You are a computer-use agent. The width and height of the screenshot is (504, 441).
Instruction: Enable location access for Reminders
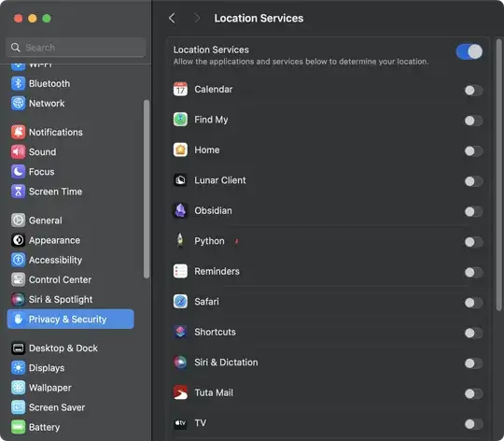click(473, 273)
